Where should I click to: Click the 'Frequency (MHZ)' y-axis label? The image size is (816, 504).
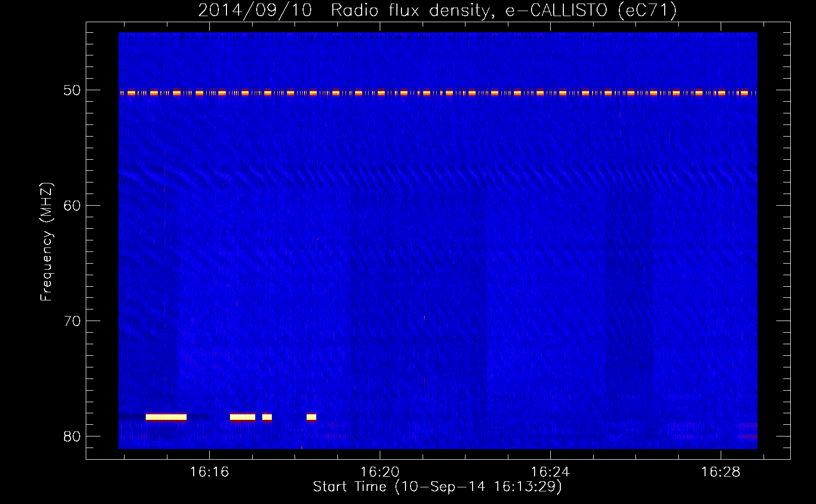pyautogui.click(x=46, y=242)
